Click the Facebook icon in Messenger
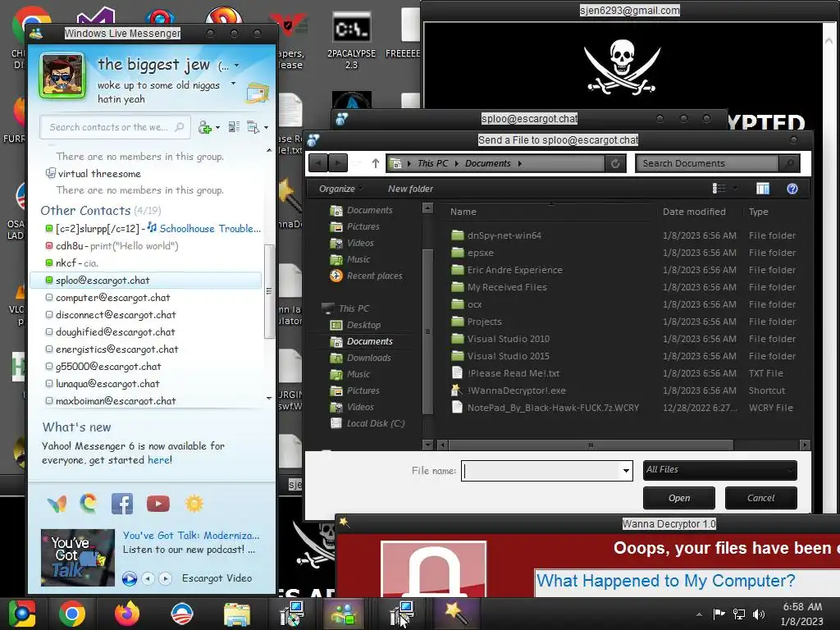 (x=122, y=504)
